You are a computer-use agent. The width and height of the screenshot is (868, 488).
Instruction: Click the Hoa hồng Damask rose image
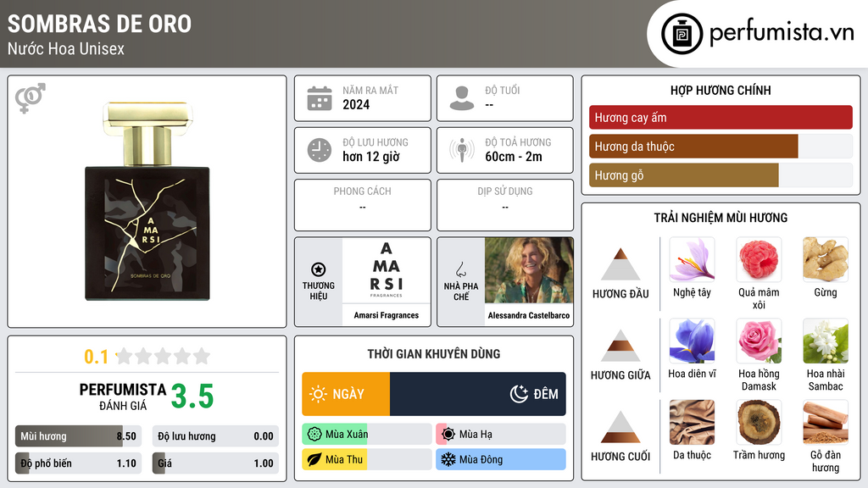[x=759, y=341]
